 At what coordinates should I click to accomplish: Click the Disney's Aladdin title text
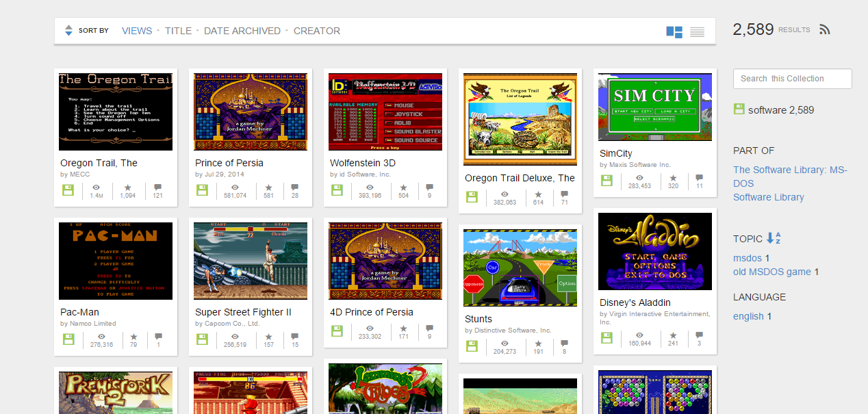(635, 302)
